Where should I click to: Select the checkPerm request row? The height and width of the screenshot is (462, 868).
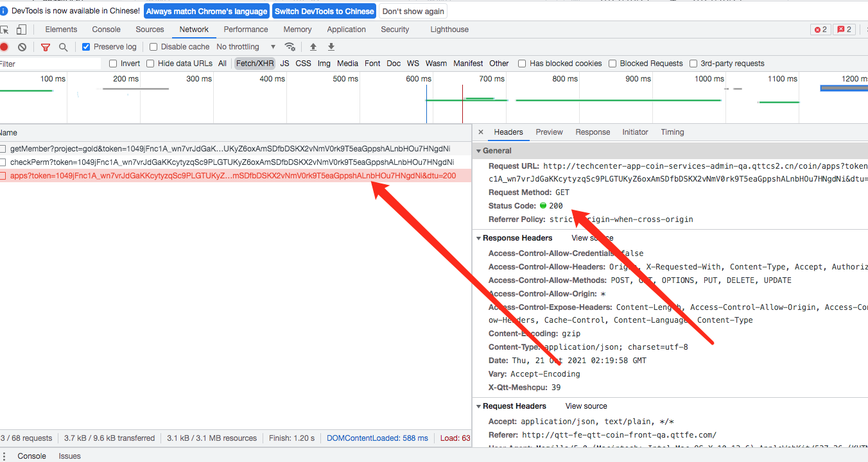(236, 162)
